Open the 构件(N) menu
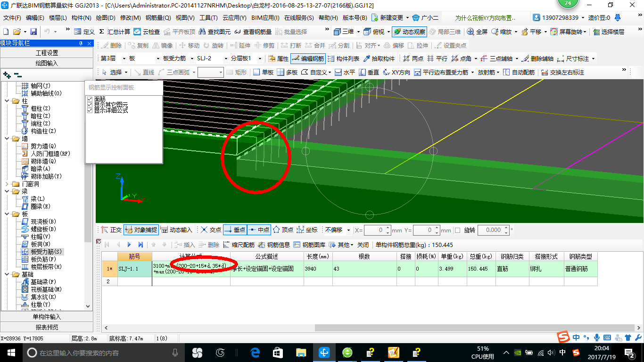Image resolution: width=644 pixels, height=362 pixels. [x=81, y=18]
